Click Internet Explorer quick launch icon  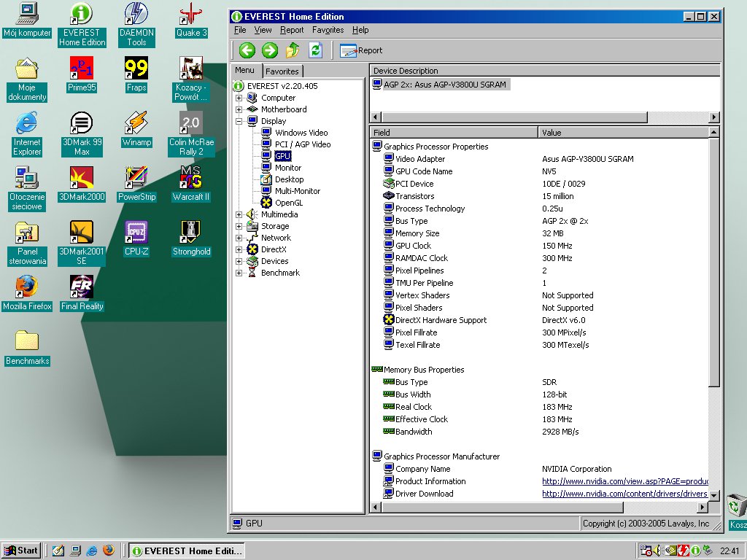tap(92, 551)
